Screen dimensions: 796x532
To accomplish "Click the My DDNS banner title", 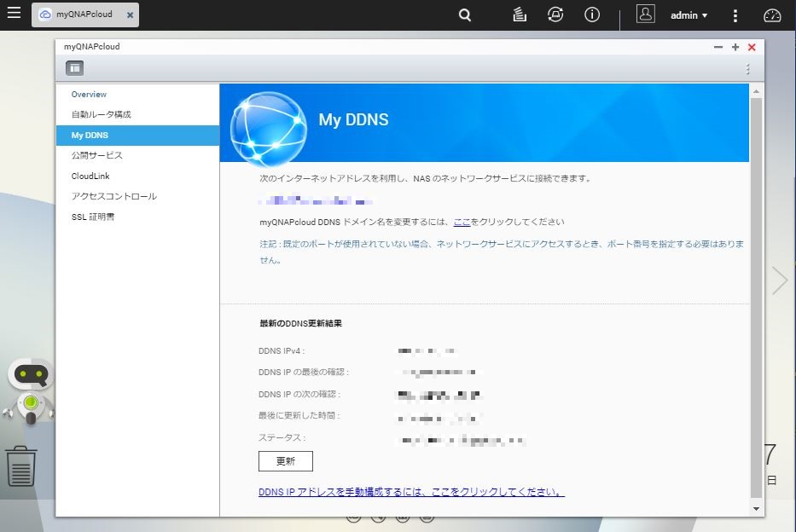I will (353, 119).
